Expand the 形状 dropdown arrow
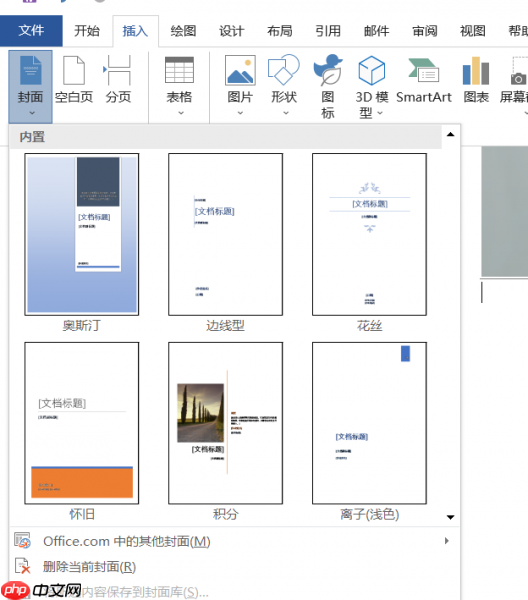The width and height of the screenshot is (528, 600). pyautogui.click(x=286, y=113)
